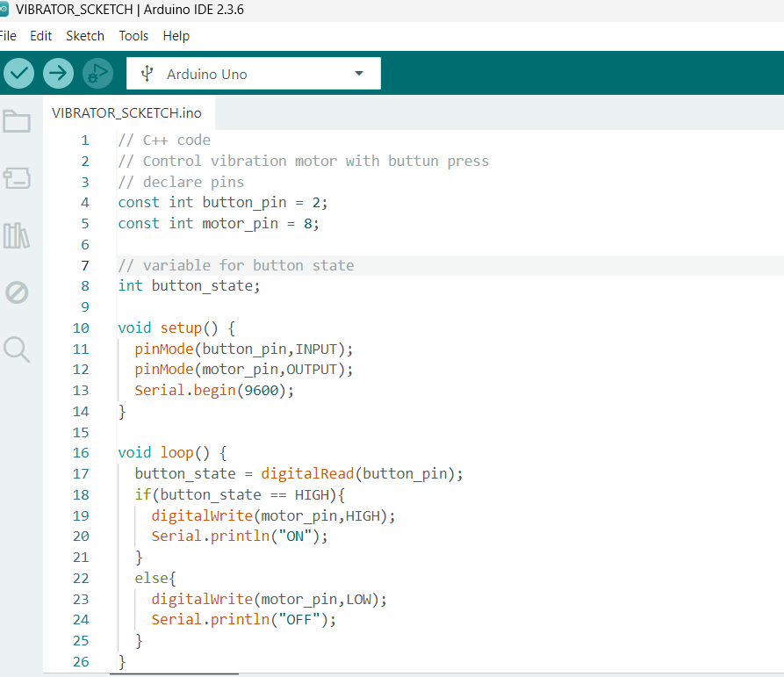Expand the Arduino Uno board selector dropdown
Image resolution: width=784 pixels, height=677 pixels.
(253, 74)
